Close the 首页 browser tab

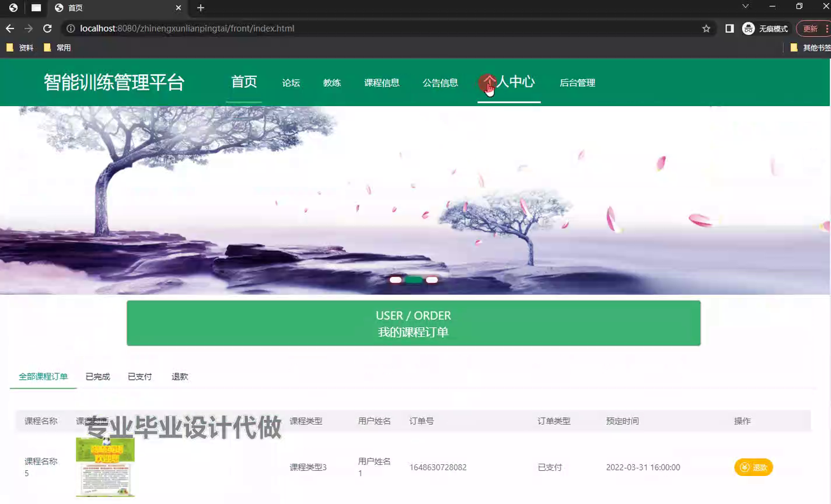click(x=179, y=8)
